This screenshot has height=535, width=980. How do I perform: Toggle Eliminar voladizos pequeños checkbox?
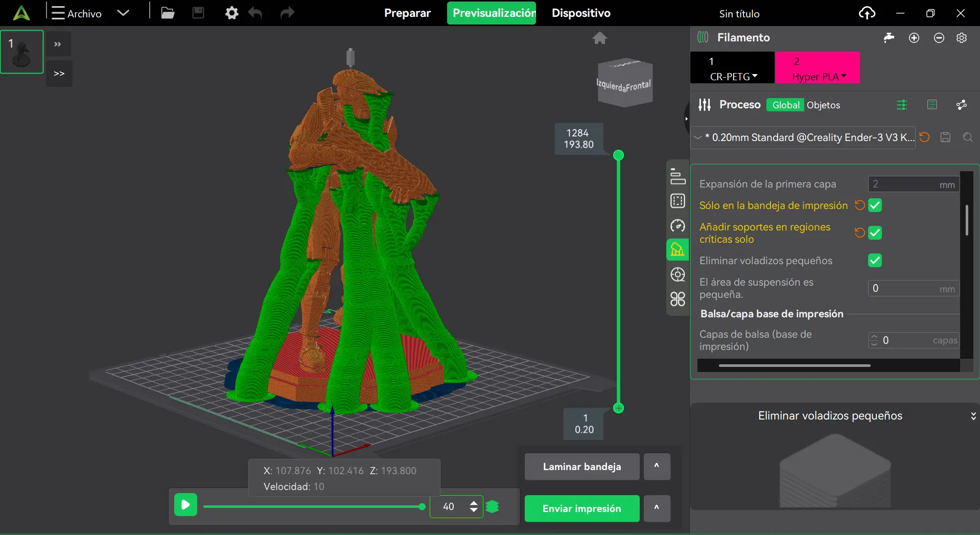pyautogui.click(x=875, y=261)
